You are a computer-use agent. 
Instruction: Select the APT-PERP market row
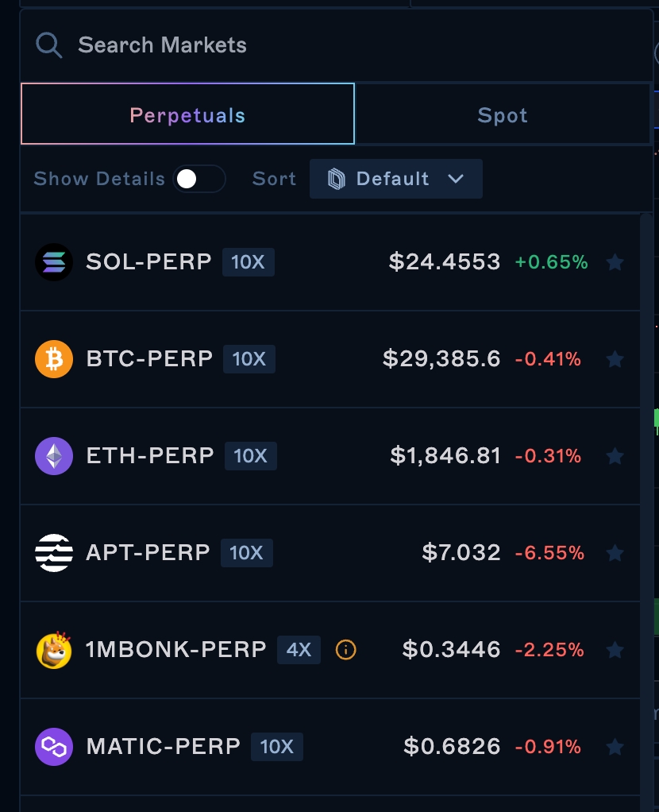tap(318, 553)
